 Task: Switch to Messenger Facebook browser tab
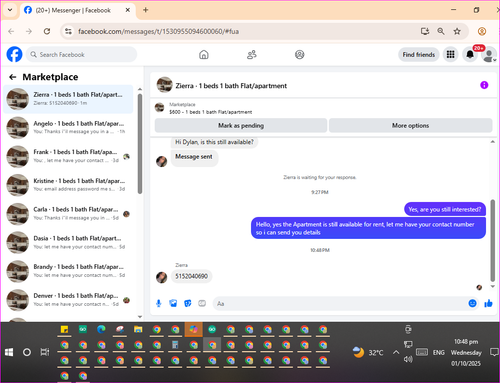coord(77,10)
